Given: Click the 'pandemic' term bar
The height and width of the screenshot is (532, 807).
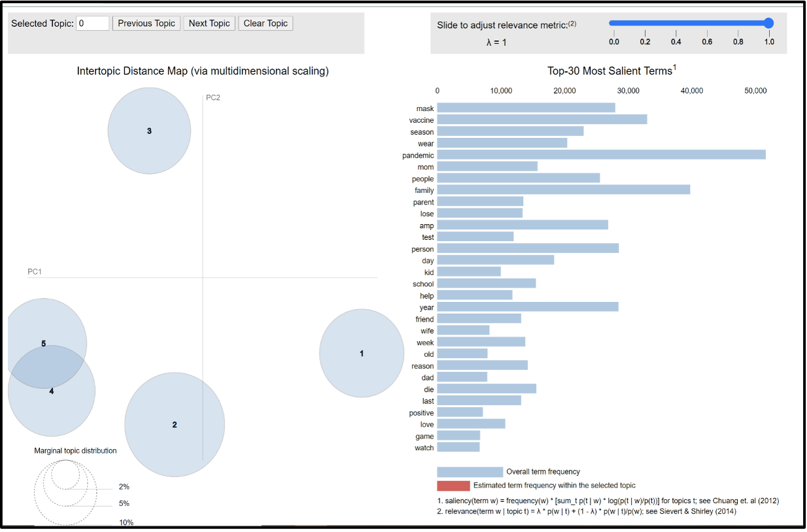Looking at the screenshot, I should [600, 155].
